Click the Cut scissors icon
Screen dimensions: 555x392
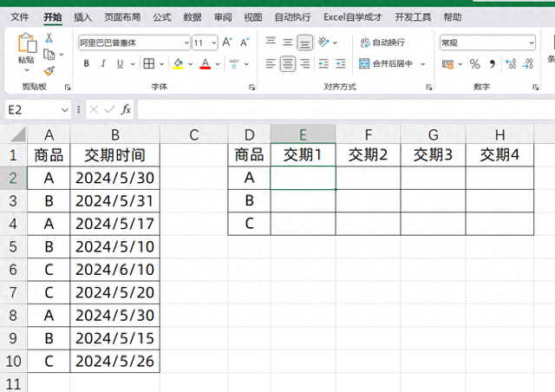click(49, 38)
